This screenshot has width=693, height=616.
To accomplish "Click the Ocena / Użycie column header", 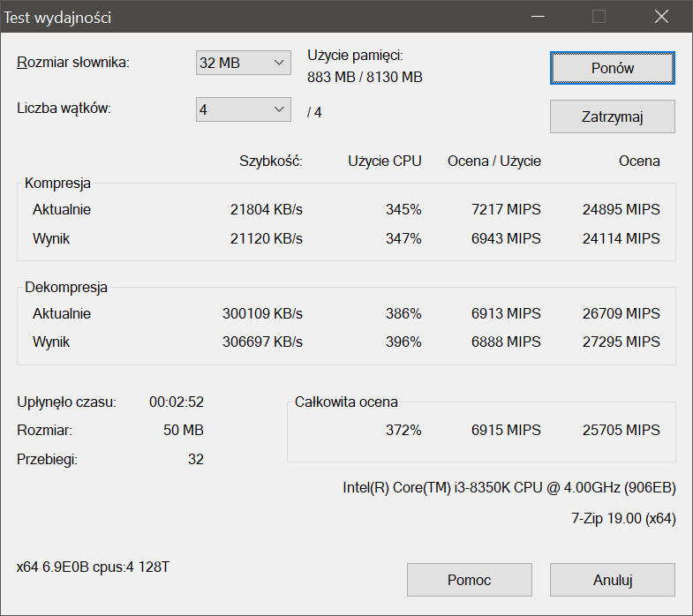I will tap(494, 162).
